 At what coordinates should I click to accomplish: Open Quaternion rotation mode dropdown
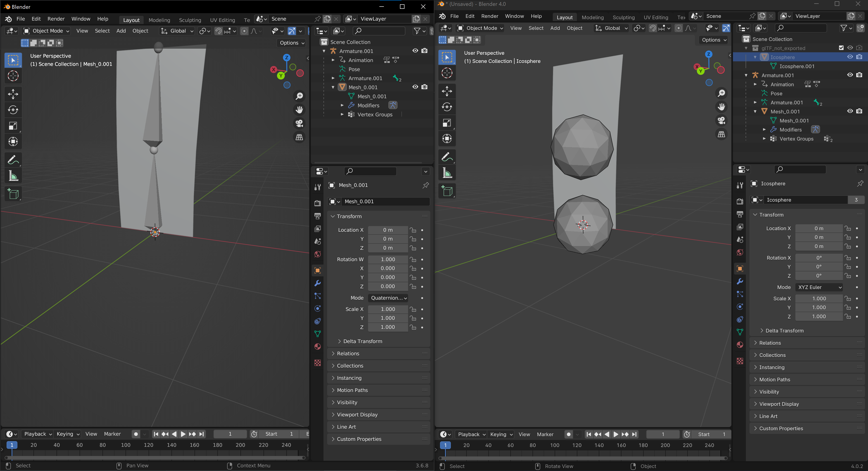(388, 298)
